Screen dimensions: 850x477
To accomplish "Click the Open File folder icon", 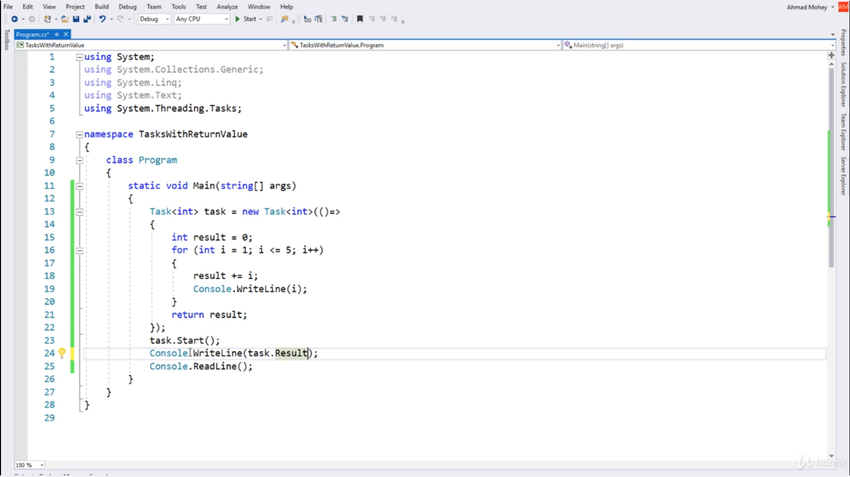I will click(65, 19).
